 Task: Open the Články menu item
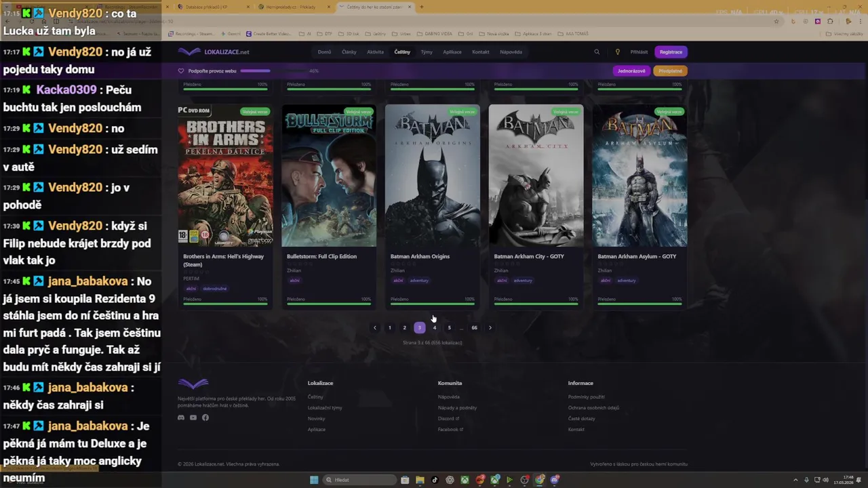[349, 52]
